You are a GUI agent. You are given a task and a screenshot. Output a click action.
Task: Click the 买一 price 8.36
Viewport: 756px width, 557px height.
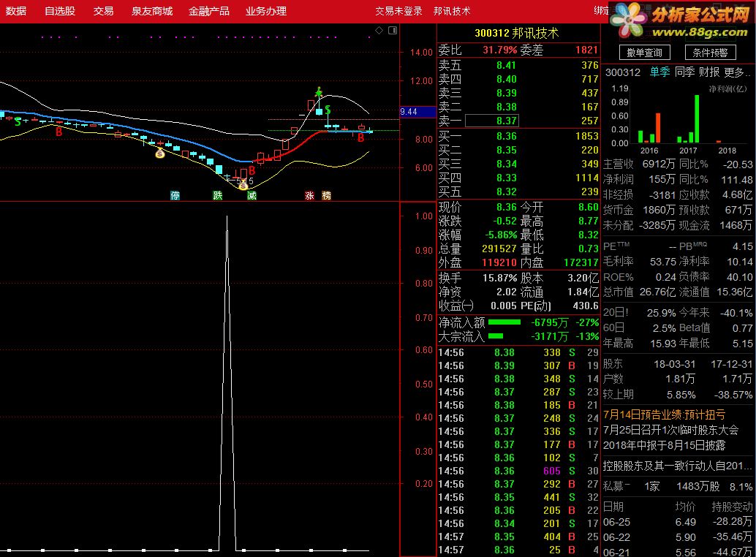[506, 137]
